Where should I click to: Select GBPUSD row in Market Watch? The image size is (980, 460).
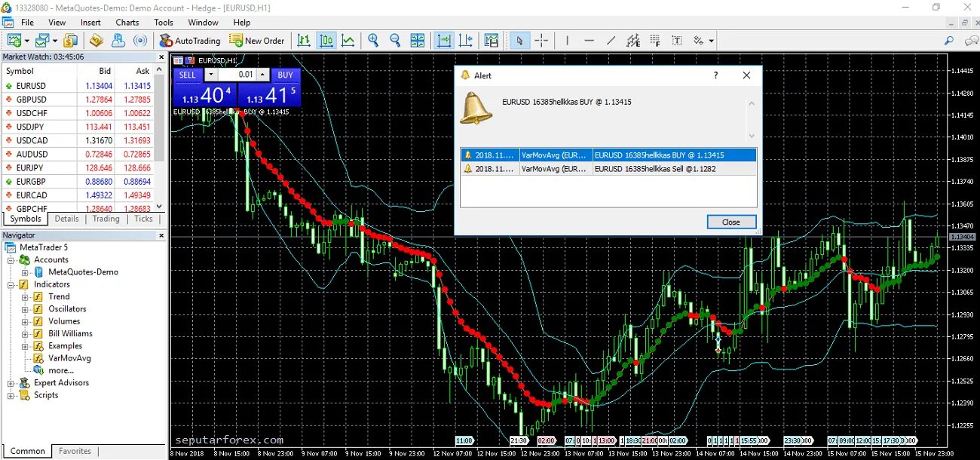[x=77, y=100]
